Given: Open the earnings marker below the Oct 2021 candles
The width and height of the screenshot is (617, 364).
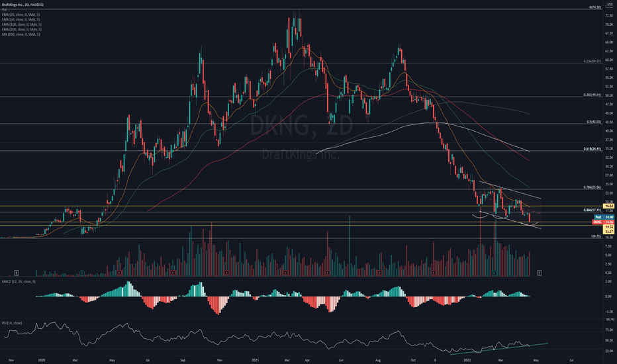Looking at the screenshot, I should 433,273.
